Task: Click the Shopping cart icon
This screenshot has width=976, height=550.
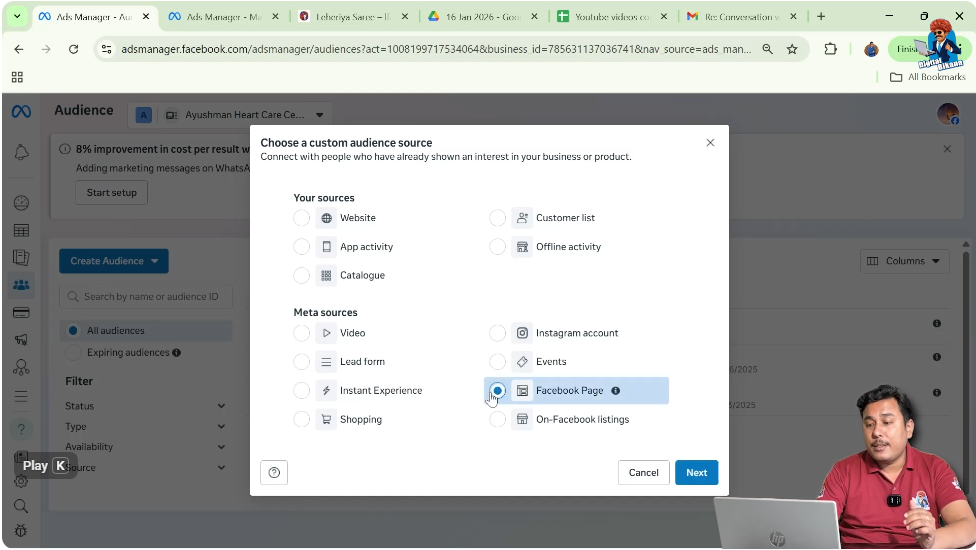Action: (326, 419)
